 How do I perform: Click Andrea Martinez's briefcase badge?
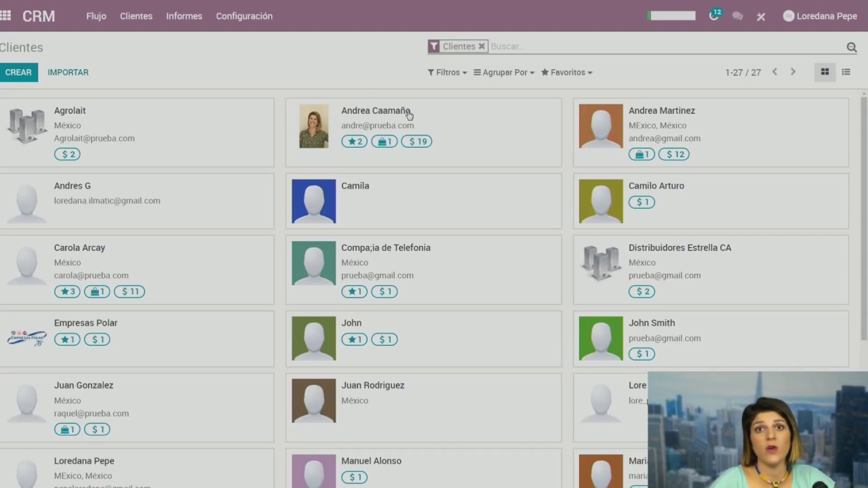[642, 155]
